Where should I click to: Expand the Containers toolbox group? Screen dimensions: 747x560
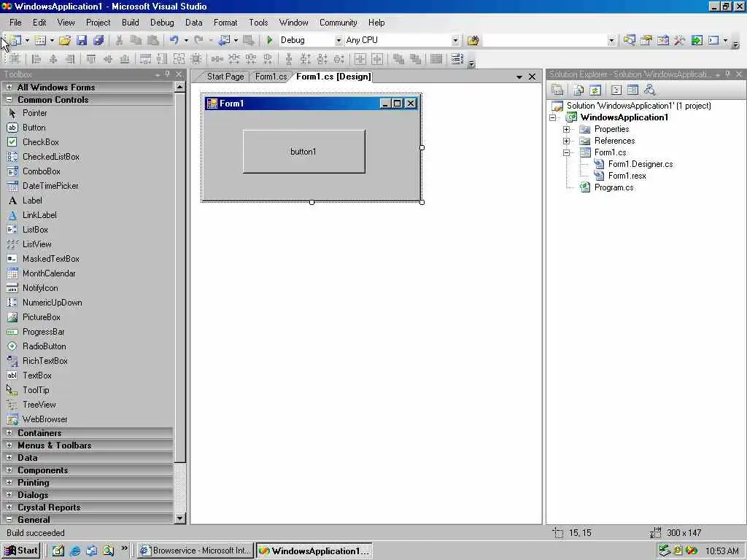click(9, 433)
